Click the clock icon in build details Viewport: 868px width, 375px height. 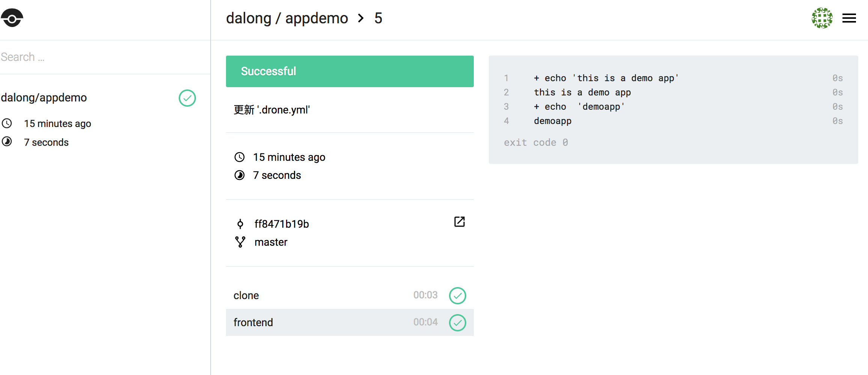point(240,157)
